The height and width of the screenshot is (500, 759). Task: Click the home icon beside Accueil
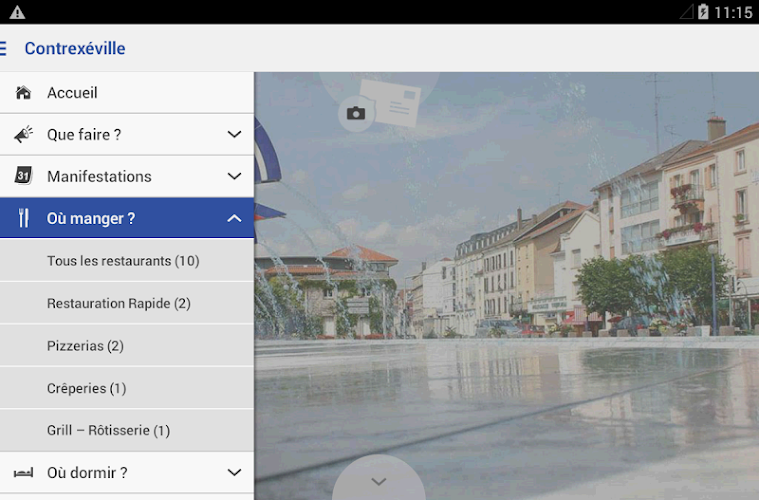point(23,92)
